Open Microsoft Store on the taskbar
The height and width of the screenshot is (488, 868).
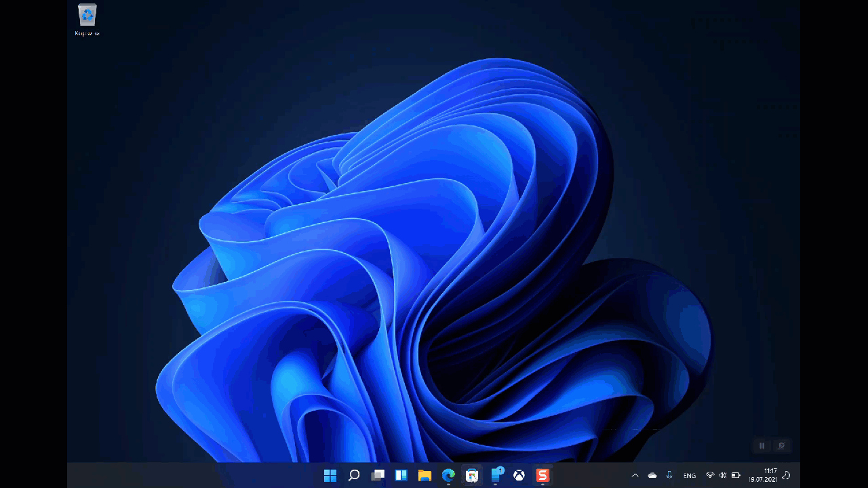pos(472,475)
